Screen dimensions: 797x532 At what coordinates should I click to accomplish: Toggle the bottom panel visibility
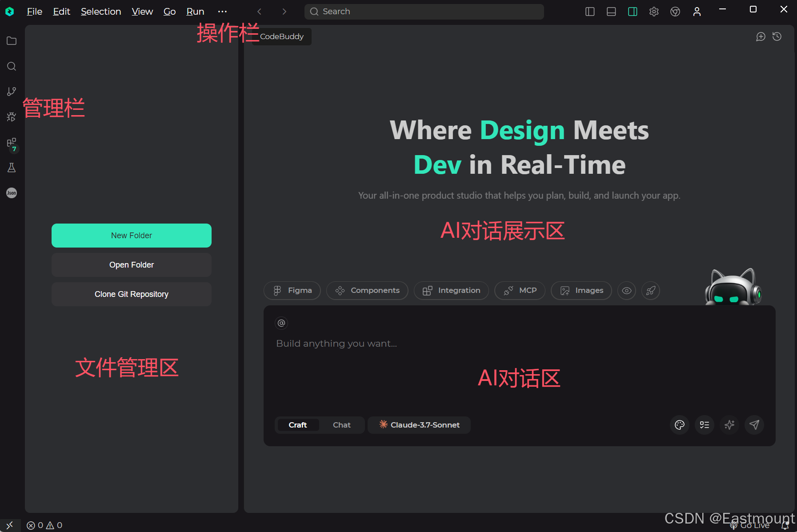611,12
